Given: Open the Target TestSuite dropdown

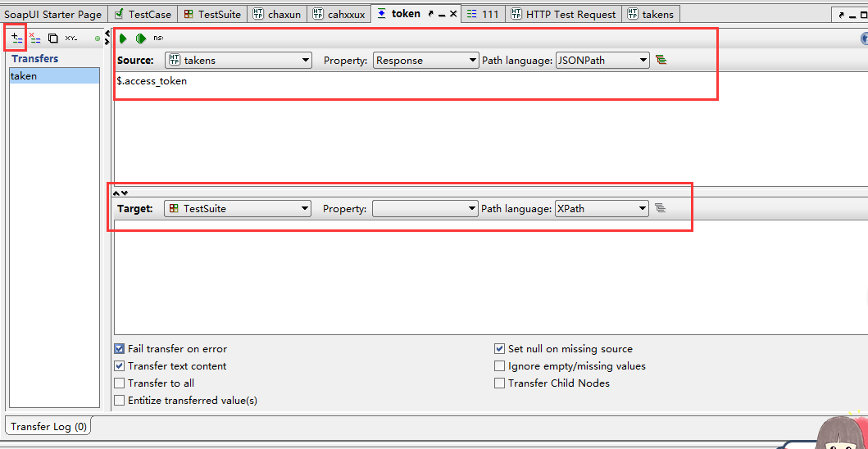Looking at the screenshot, I should [238, 209].
